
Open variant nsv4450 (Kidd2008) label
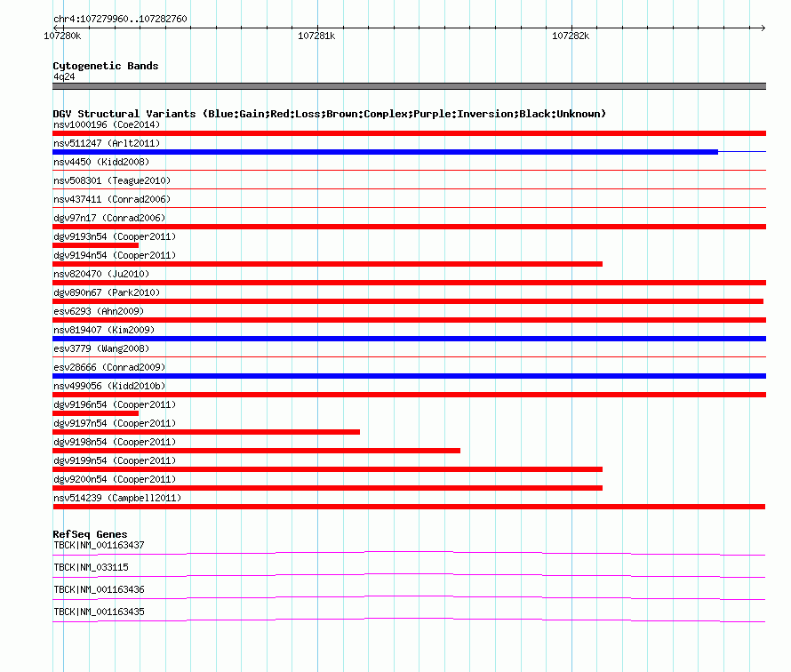point(101,162)
